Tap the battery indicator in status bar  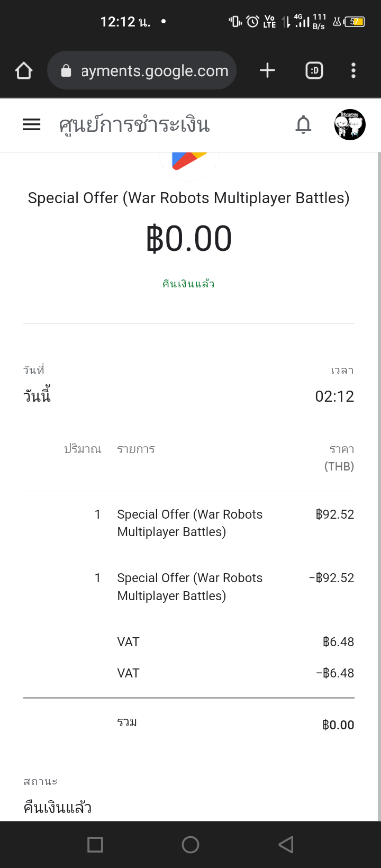tap(355, 22)
